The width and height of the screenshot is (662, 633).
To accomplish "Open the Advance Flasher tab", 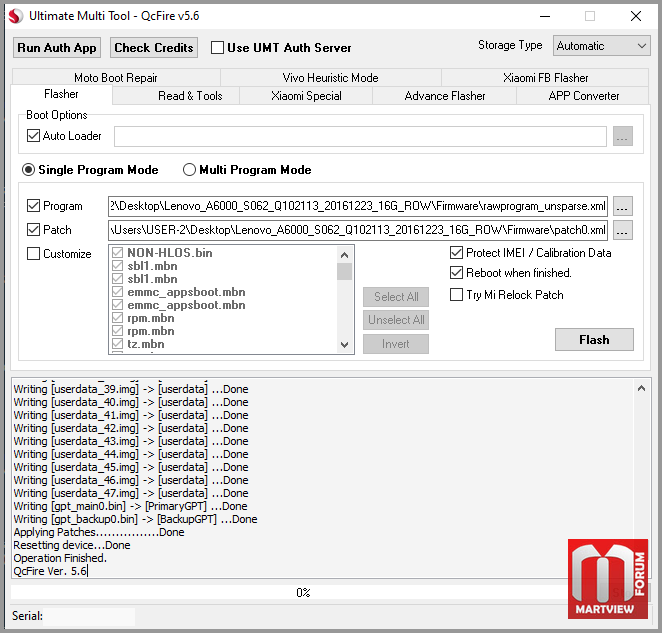I will click(x=445, y=95).
